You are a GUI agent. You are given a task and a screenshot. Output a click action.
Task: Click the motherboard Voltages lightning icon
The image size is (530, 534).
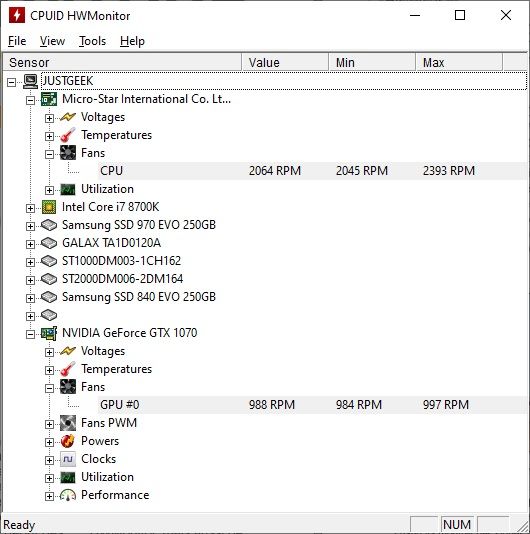pyautogui.click(x=67, y=117)
